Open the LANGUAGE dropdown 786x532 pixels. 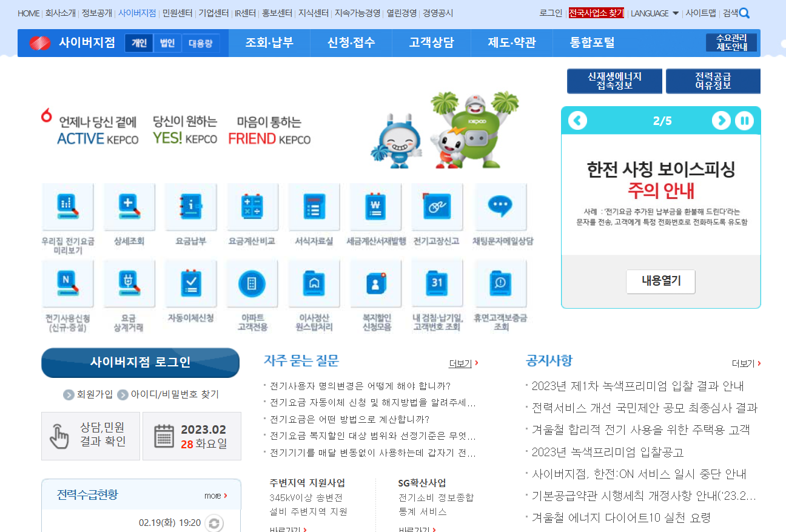point(654,12)
